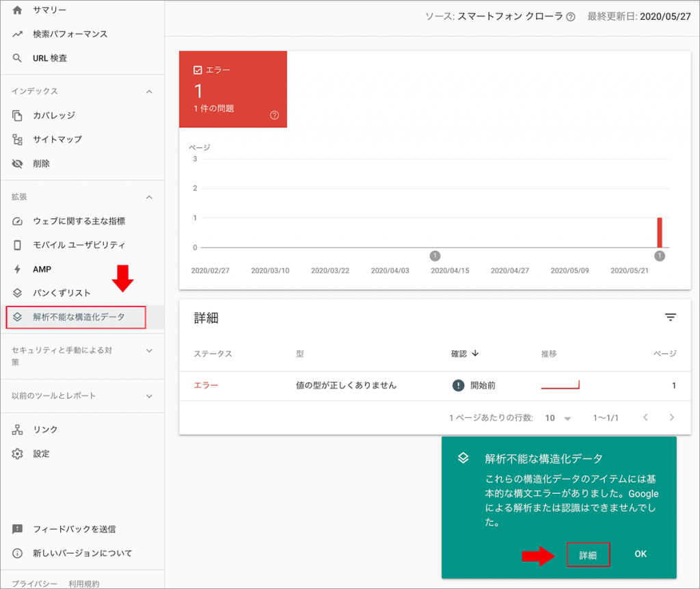This screenshot has height=589, width=700.
Task: Click the filter icon in 詳細 panel
Action: 670,317
